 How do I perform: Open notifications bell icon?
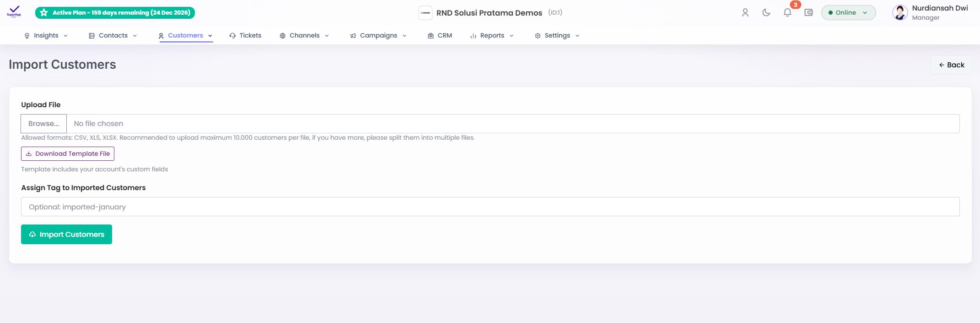point(787,13)
